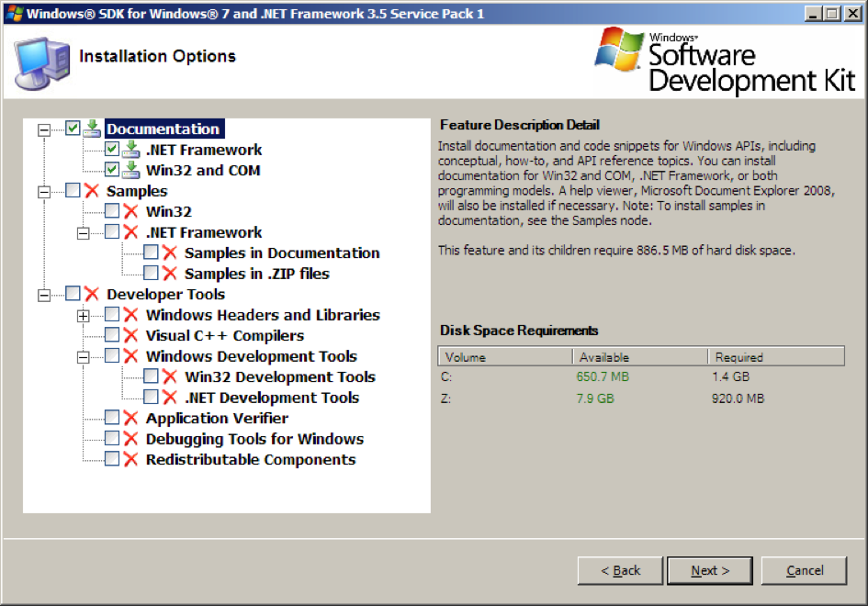Viewport: 868px width, 606px height.
Task: Click red X icon beside Samples in .ZIP files
Action: (170, 274)
